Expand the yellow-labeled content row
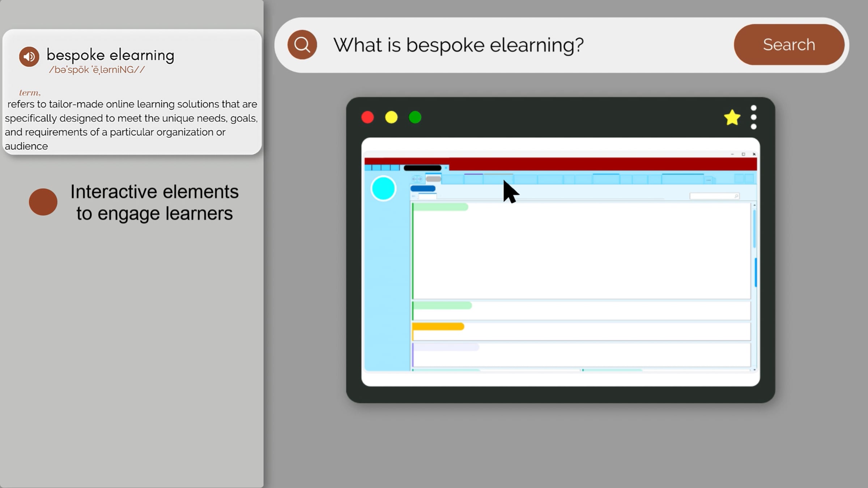Screen dimensions: 868x488 tap(438, 327)
